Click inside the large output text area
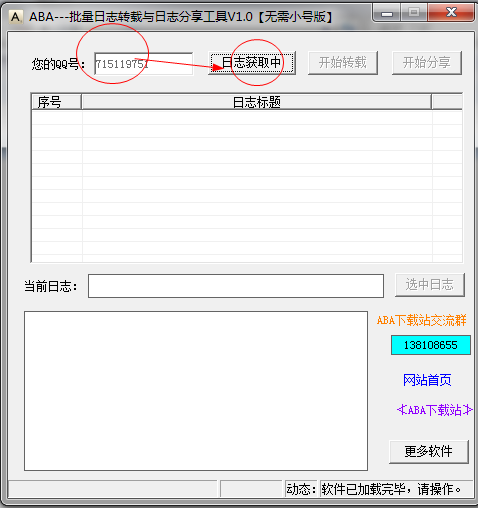The height and width of the screenshot is (508, 478). [196, 391]
